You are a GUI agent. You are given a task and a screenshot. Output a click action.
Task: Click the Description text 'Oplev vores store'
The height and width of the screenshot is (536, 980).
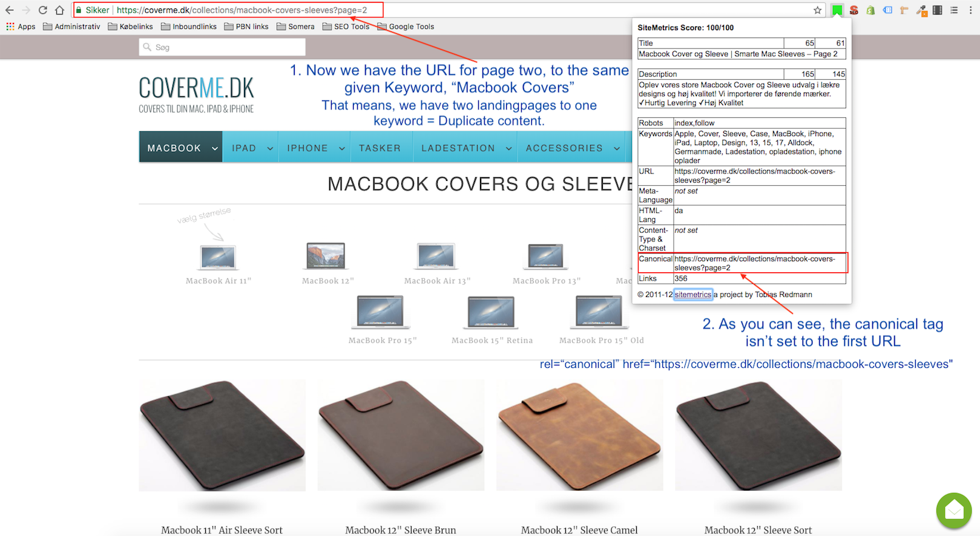pyautogui.click(x=739, y=94)
